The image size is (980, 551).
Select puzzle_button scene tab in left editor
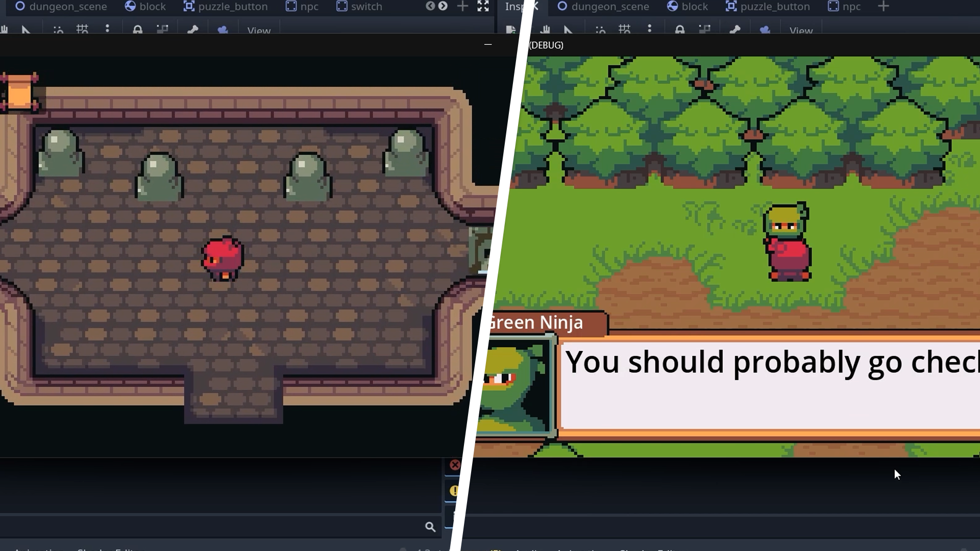click(x=225, y=7)
